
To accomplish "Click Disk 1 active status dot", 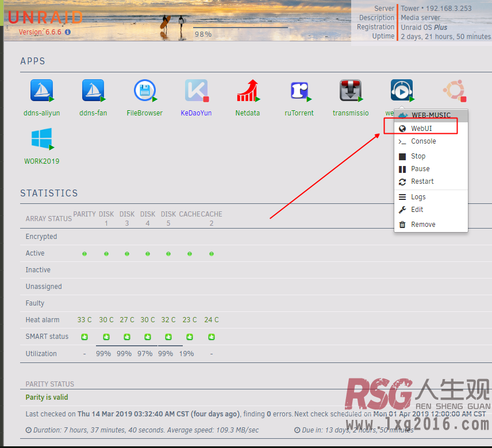I will coord(106,254).
